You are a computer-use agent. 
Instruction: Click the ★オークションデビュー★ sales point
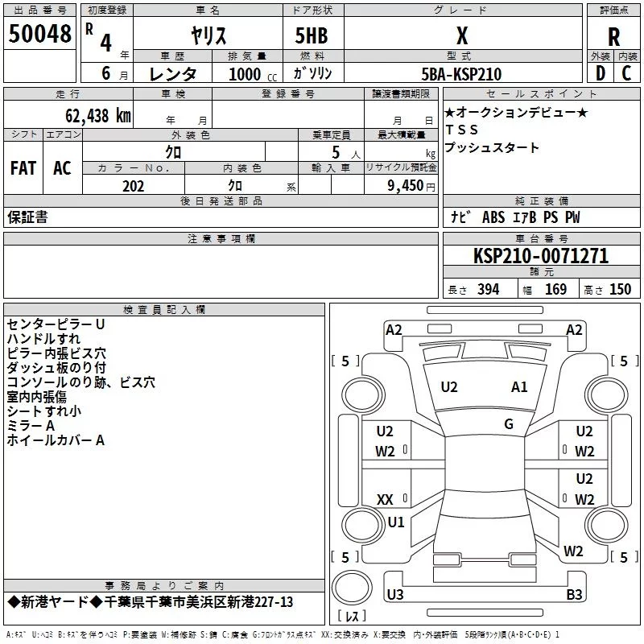pos(516,112)
